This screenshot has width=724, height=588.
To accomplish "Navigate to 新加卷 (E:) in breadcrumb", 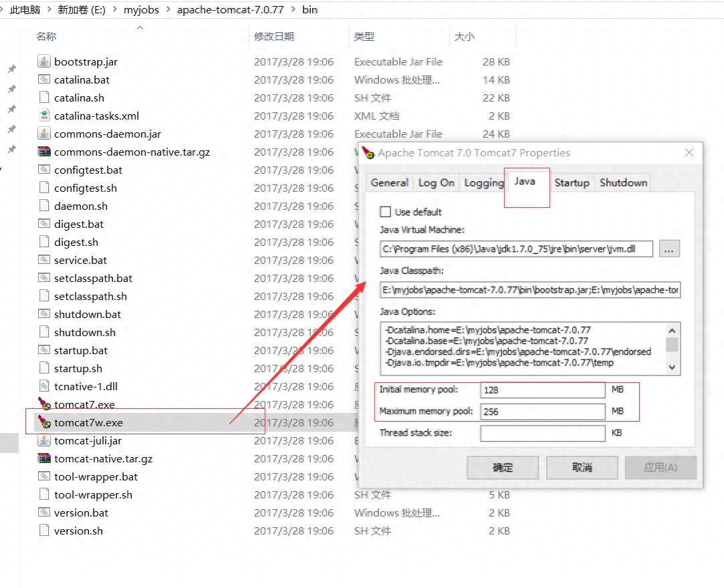I will click(82, 10).
